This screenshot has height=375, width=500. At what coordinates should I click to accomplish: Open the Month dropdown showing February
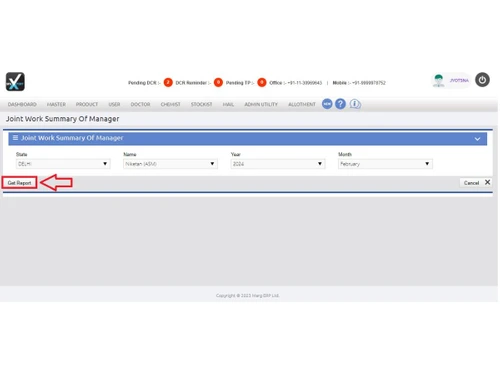pyautogui.click(x=385, y=164)
